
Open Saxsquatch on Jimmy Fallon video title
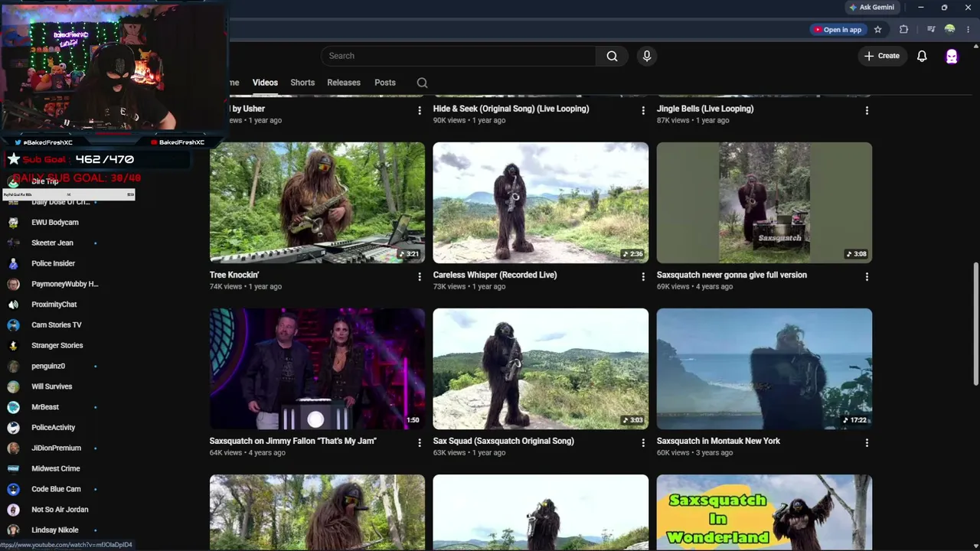pos(293,441)
